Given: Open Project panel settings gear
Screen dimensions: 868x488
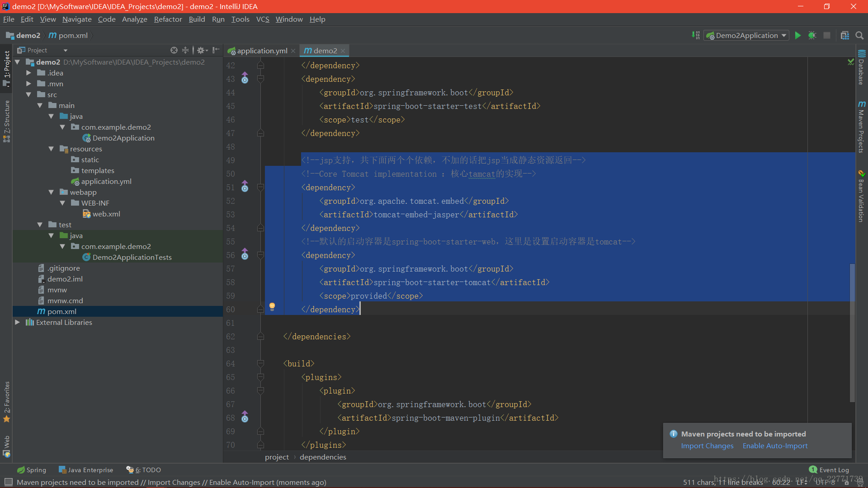Looking at the screenshot, I should point(201,50).
